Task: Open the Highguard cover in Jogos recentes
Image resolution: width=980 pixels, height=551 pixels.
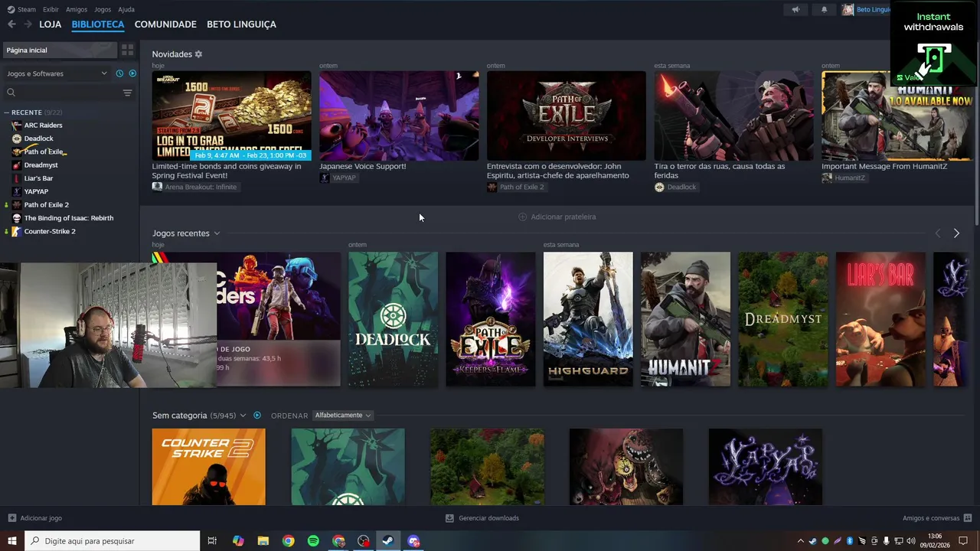Action: point(588,319)
